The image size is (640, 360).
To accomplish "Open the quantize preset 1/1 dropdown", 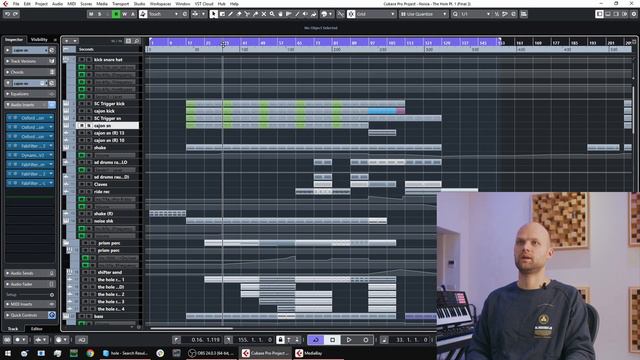I will 476,14.
